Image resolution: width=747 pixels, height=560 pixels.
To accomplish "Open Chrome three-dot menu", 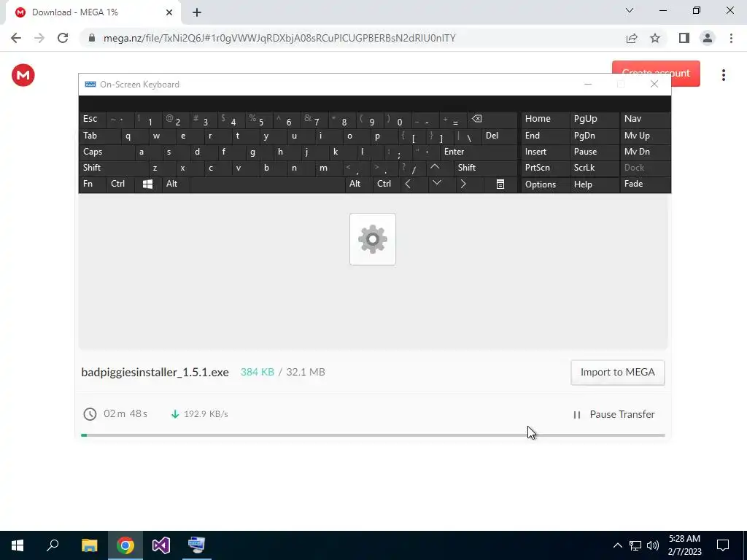I will (x=731, y=38).
